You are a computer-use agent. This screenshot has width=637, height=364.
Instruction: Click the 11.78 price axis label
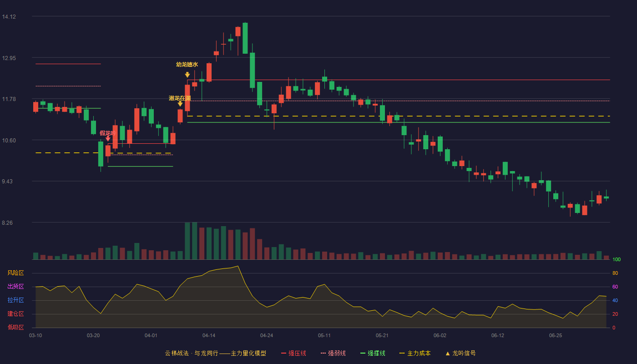9,99
